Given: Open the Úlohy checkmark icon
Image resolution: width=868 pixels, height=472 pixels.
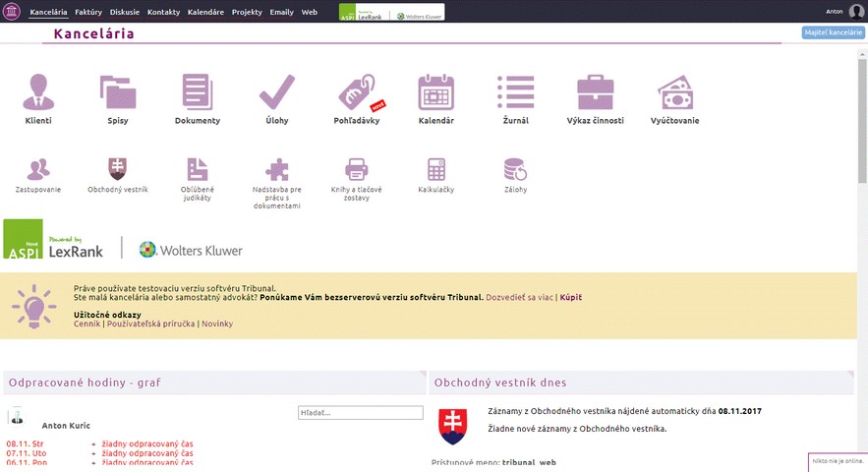Looking at the screenshot, I should 277,92.
